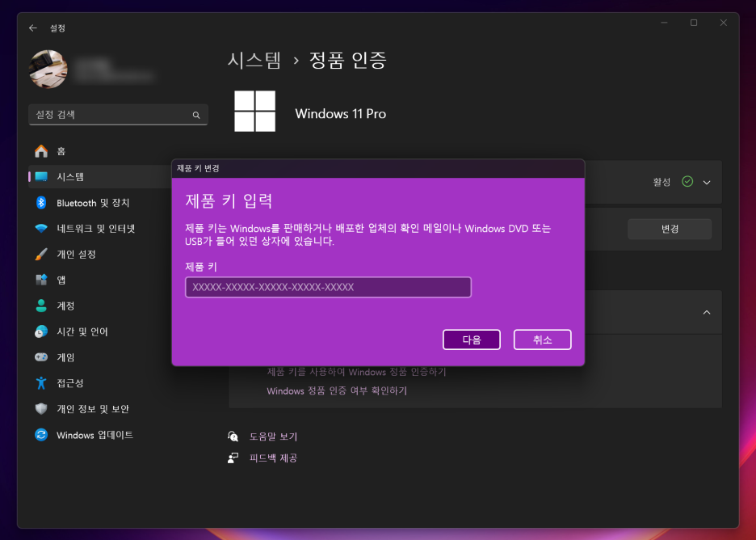
Task: Minimize the Settings window
Action: pyautogui.click(x=664, y=23)
